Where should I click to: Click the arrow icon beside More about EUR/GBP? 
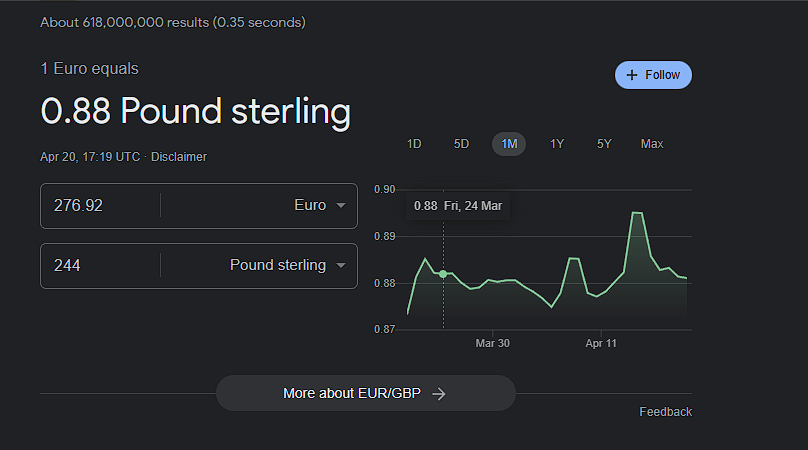click(x=438, y=394)
